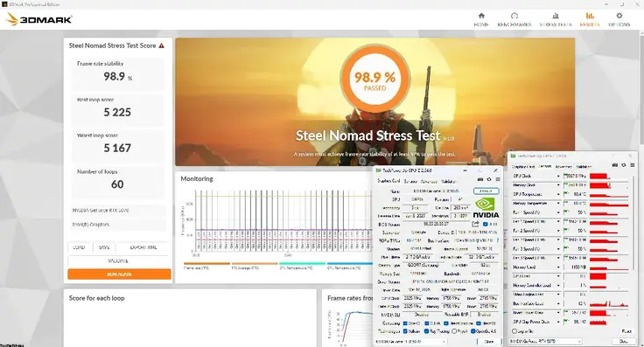Click the orange Run Again button

119,274
